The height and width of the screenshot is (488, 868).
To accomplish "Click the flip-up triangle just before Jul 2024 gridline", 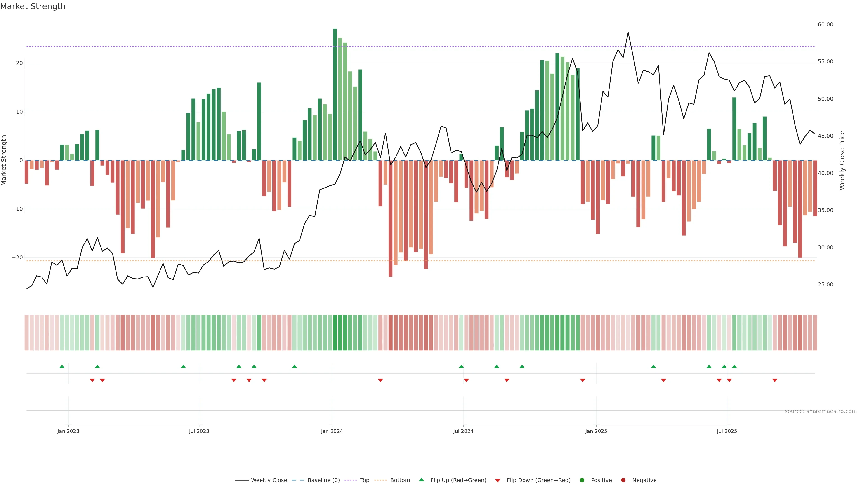I will click(x=461, y=366).
